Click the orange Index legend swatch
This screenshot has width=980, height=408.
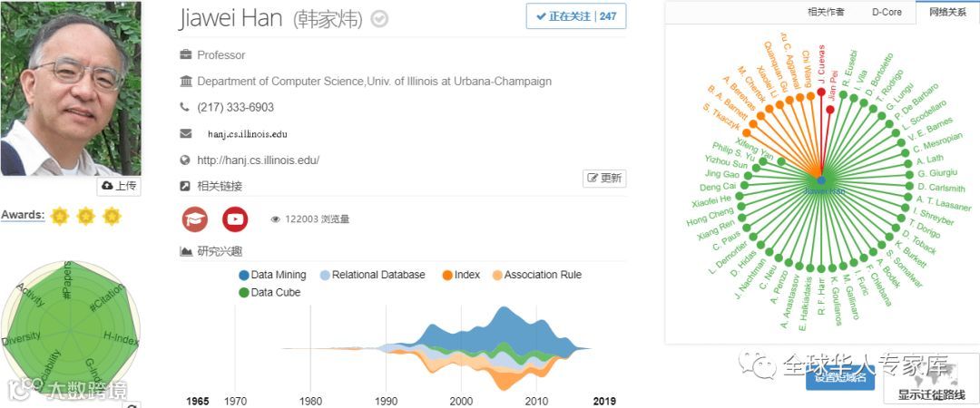tap(446, 275)
